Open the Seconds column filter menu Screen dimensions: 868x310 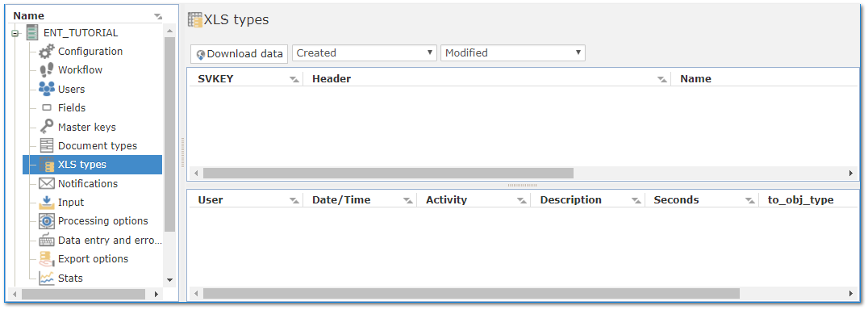[x=749, y=201]
